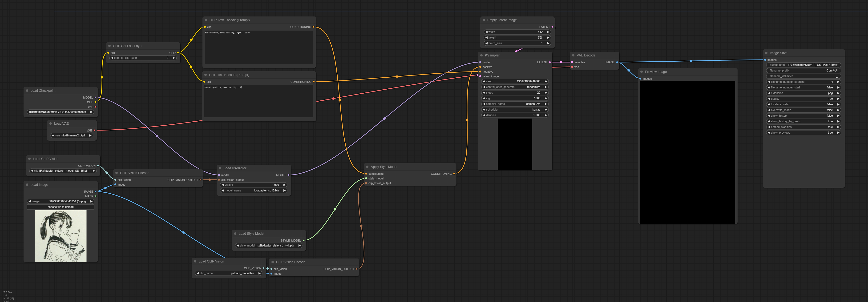This screenshot has width=868, height=302.
Task: Toggle the lossless_webp option
Action: tap(803, 104)
